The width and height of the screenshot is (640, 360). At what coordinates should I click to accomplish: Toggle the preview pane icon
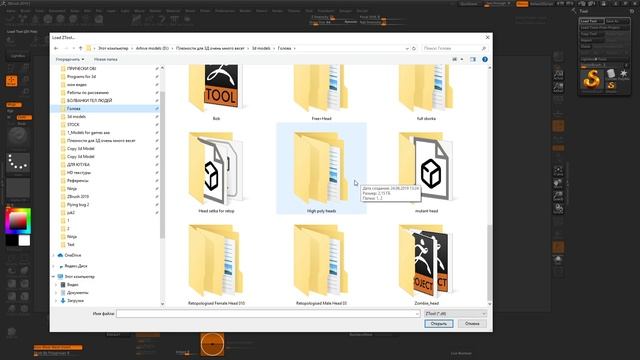click(x=473, y=60)
